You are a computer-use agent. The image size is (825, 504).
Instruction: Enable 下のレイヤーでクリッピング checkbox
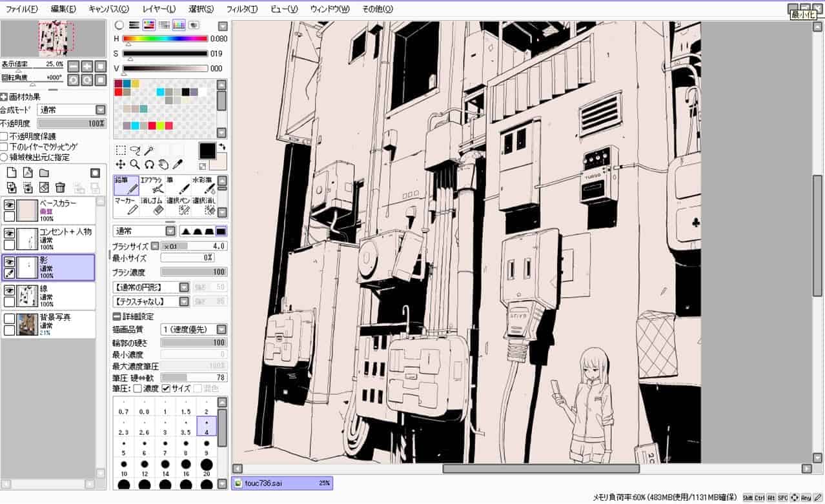click(x=5, y=146)
